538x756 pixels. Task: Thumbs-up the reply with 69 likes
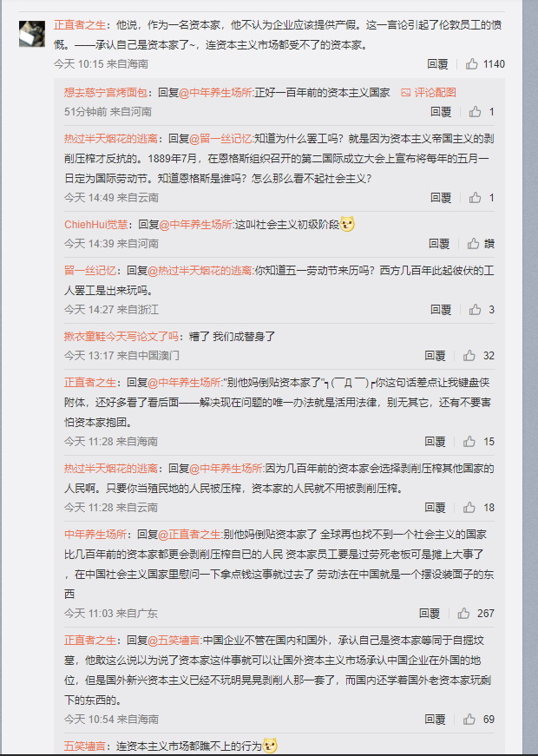469,720
